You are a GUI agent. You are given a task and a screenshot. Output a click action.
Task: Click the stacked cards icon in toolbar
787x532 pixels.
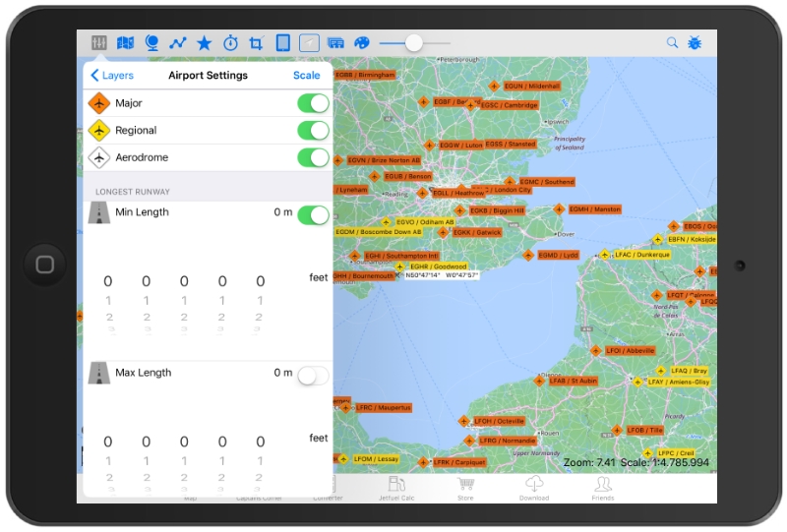pos(335,43)
